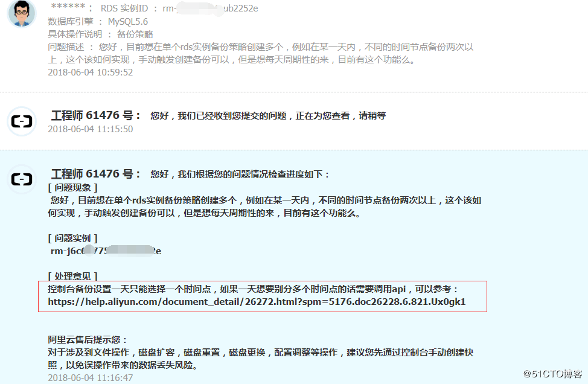Click the sentence 我们根据您的问题情况检查进度如下
This screenshot has width=588, height=384.
pyautogui.click(x=250, y=174)
